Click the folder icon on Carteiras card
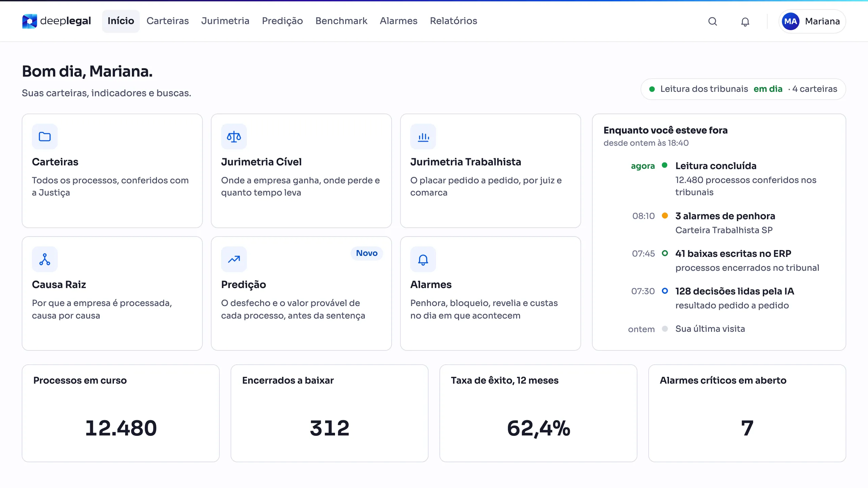Image resolution: width=868 pixels, height=488 pixels. (x=45, y=137)
